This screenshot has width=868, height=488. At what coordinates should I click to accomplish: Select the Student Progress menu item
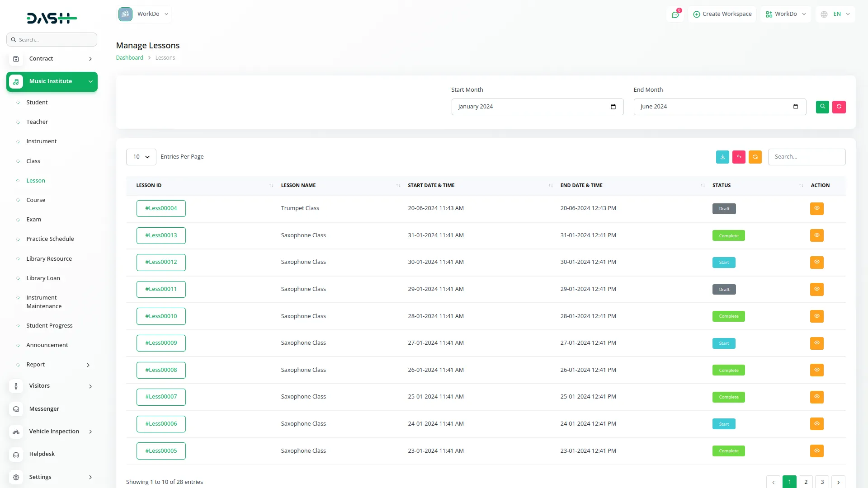49,326
